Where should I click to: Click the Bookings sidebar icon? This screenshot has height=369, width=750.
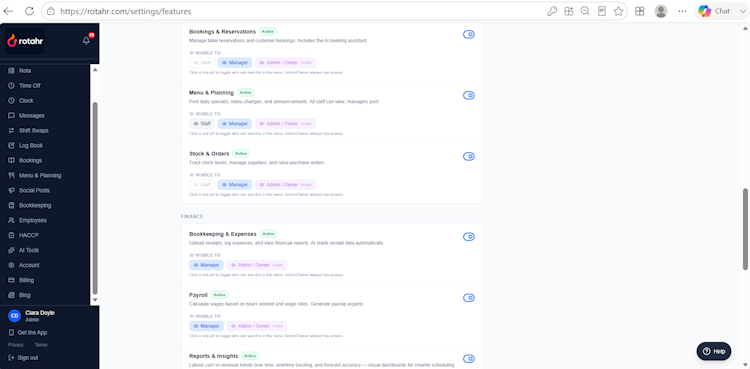click(x=11, y=160)
